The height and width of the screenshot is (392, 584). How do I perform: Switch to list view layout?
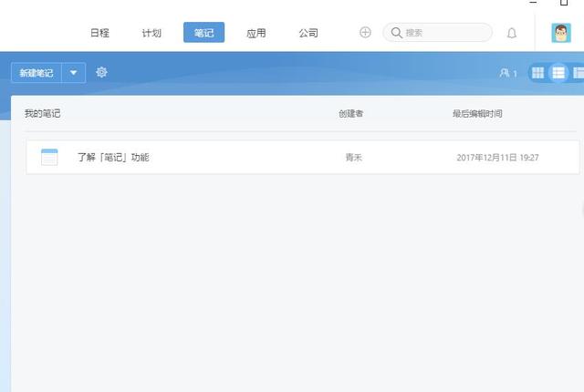coord(558,73)
